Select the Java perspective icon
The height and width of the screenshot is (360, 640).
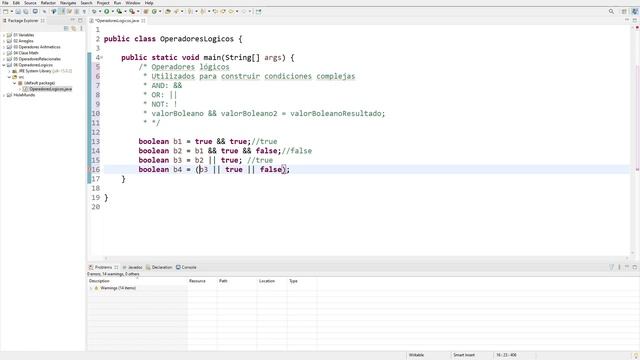point(634,11)
